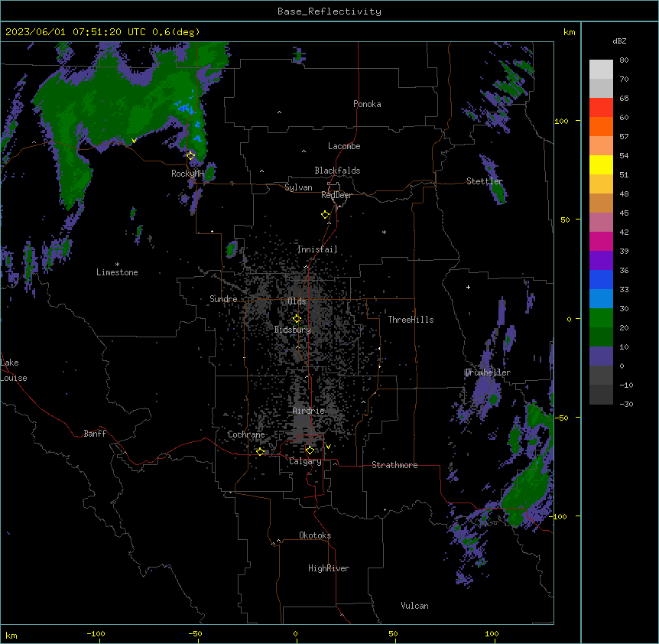The image size is (659, 644).
Task: Select the yellow diamond marker below Cochrane
Action: click(260, 451)
